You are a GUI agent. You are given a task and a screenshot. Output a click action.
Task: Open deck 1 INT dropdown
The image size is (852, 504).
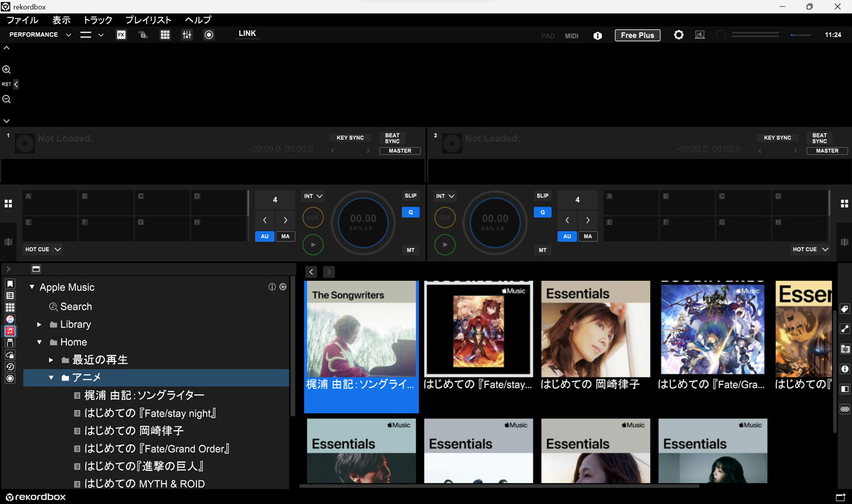(314, 196)
